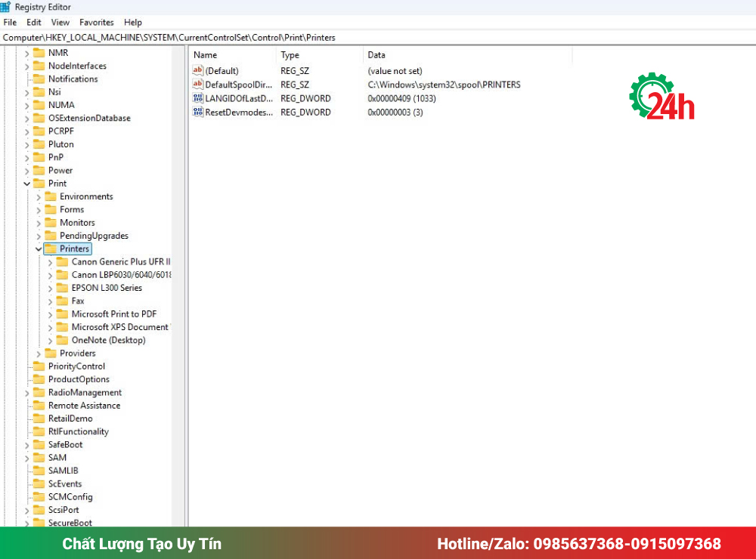Screen dimensions: 756x559
Task: Select the 0x00000409 (1033) data value
Action: (x=401, y=98)
